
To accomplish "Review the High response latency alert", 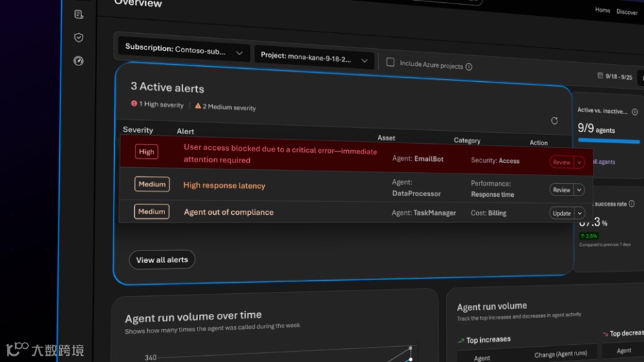I will [561, 190].
